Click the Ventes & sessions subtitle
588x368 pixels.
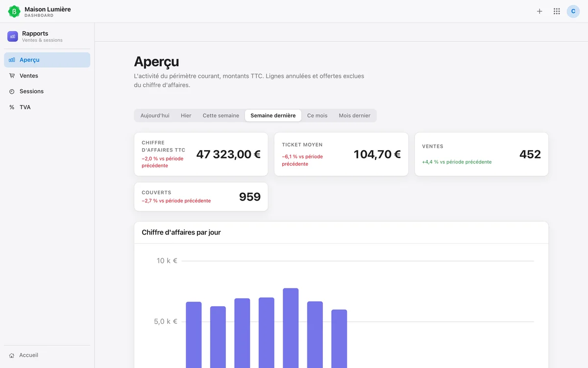coord(42,40)
